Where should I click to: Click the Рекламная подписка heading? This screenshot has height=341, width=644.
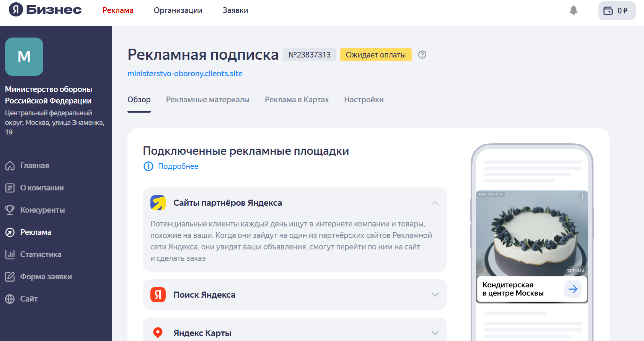click(x=203, y=55)
